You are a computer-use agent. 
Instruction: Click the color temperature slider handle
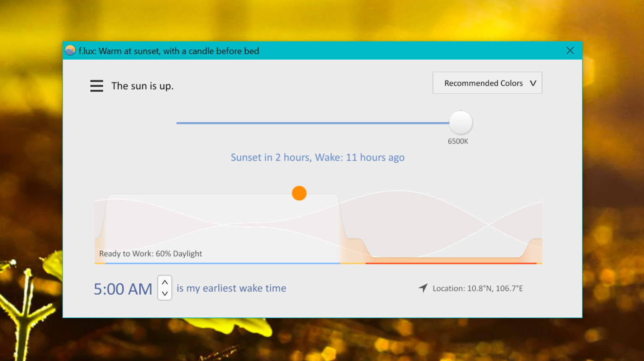click(461, 123)
